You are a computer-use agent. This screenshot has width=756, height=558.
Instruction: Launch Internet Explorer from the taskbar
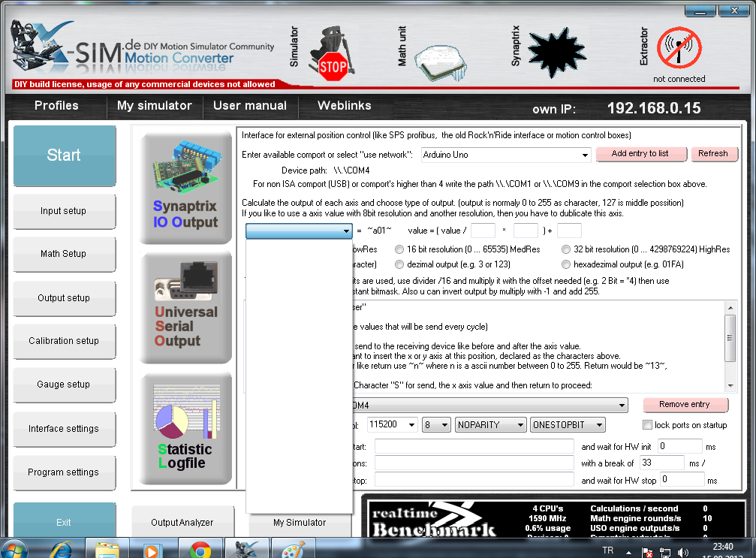[62, 549]
